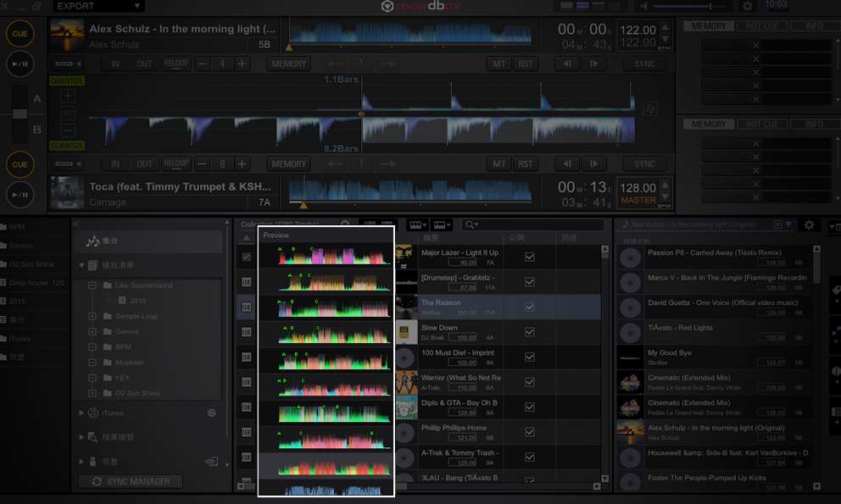Expand the KEY folder

(92, 378)
